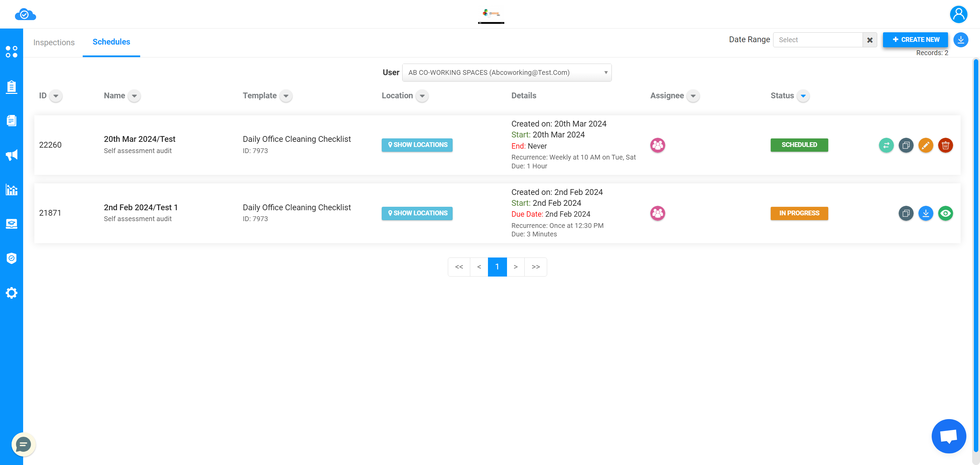The height and width of the screenshot is (465, 980).
Task: Open the dashboard dots icon in sidebar
Action: click(x=12, y=52)
